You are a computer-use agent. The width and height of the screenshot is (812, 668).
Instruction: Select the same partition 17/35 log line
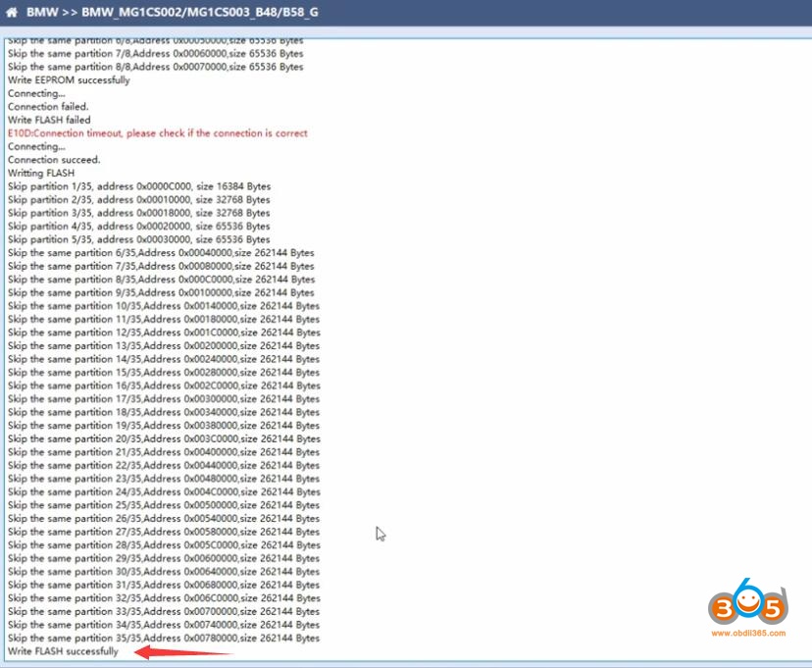(164, 399)
